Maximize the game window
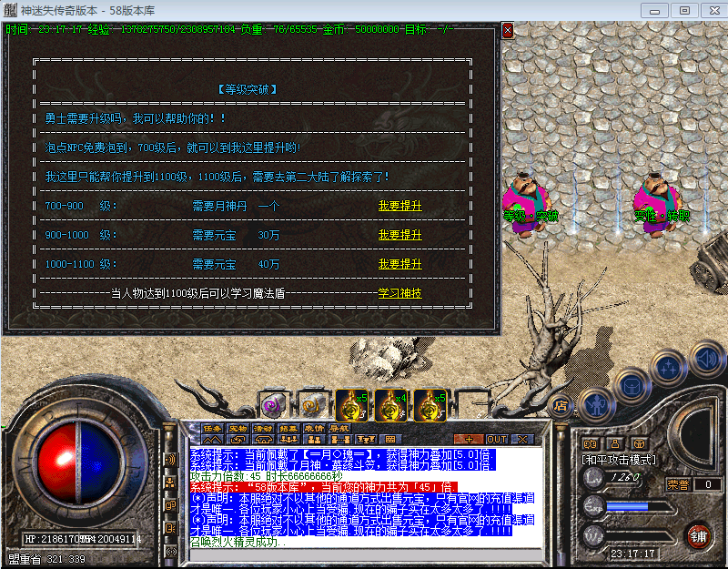Image resolution: width=728 pixels, height=569 pixels. tap(684, 11)
